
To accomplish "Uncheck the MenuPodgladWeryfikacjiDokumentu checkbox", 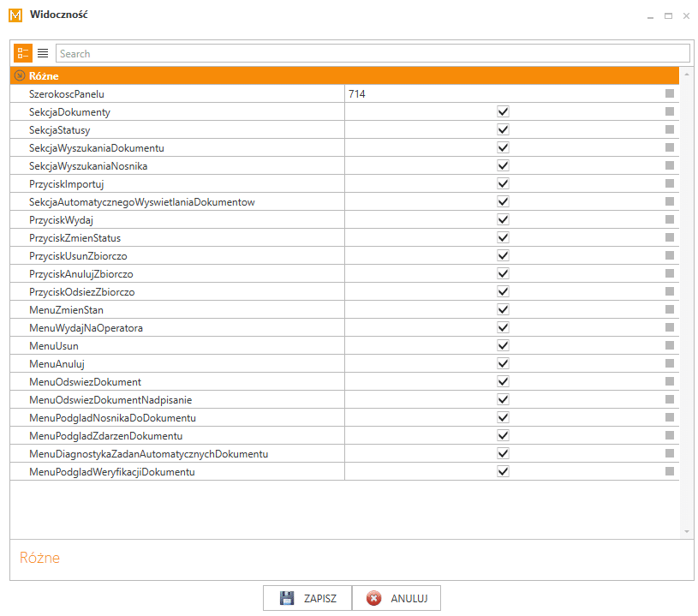I will 503,472.
